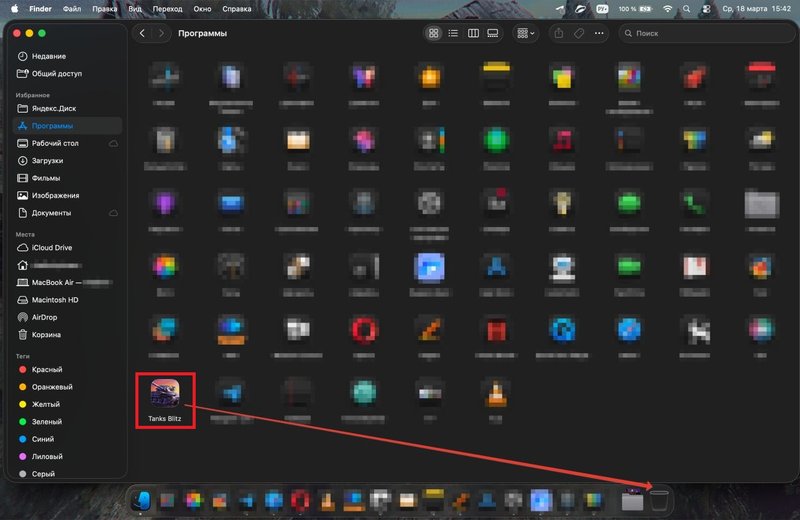800x520 pixels.
Task: Click the Share toolbar icon
Action: pyautogui.click(x=558, y=33)
